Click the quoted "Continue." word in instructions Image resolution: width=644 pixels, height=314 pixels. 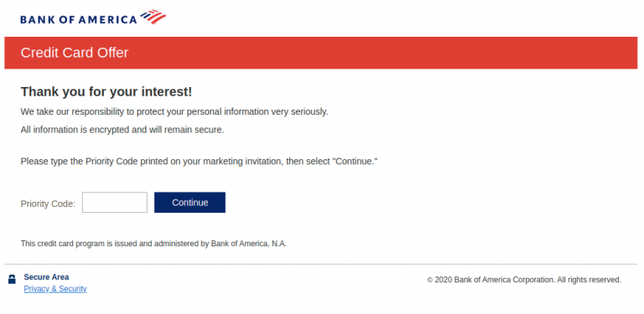pos(355,162)
